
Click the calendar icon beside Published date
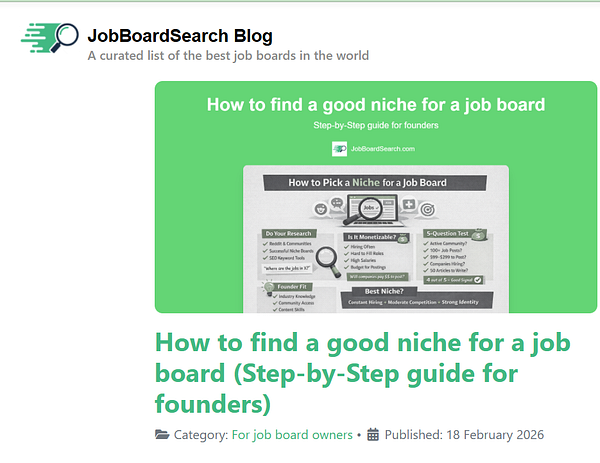pos(373,435)
